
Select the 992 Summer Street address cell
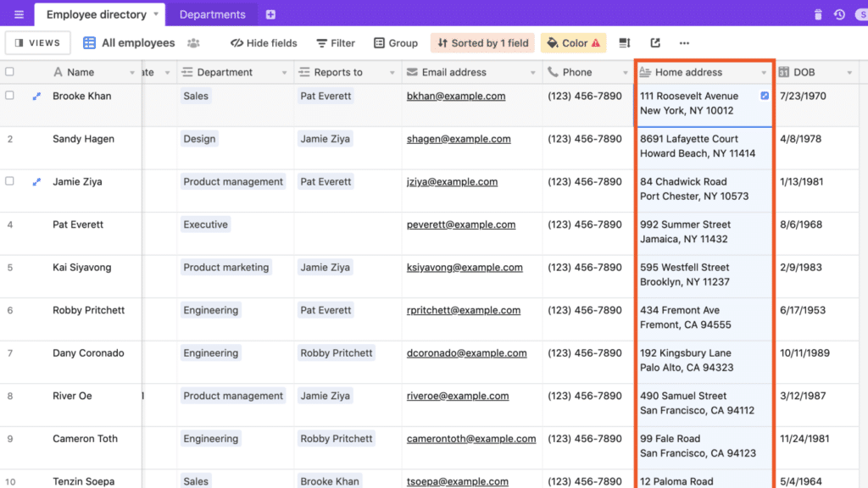pyautogui.click(x=704, y=234)
